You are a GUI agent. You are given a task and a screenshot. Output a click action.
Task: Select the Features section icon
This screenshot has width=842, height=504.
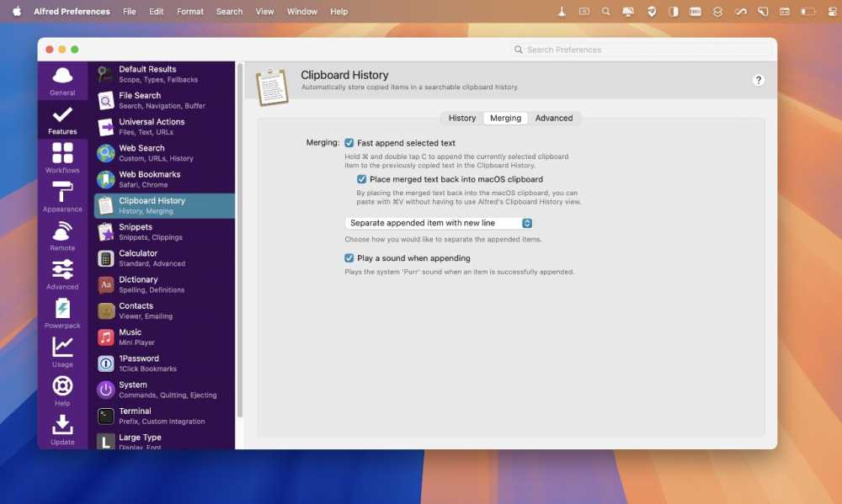[62, 120]
